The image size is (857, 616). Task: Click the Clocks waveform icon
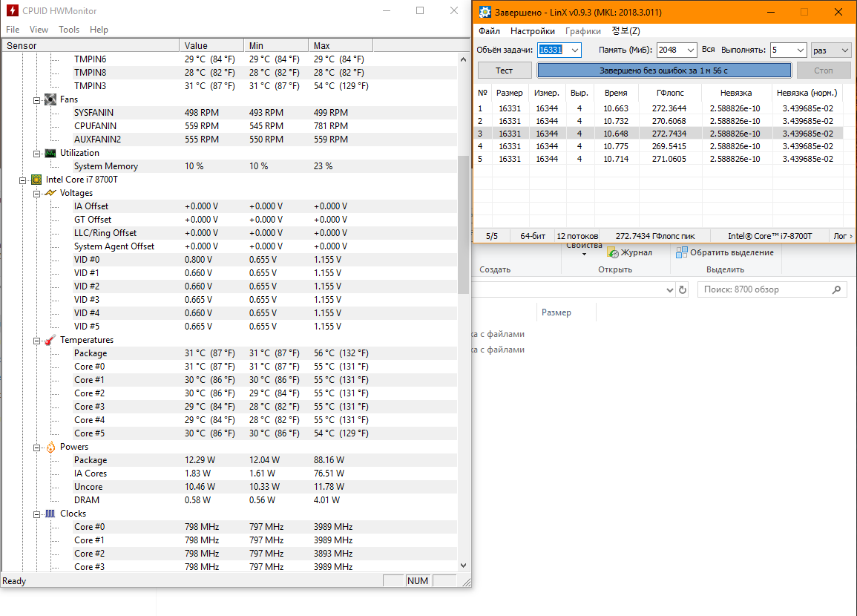(50, 514)
